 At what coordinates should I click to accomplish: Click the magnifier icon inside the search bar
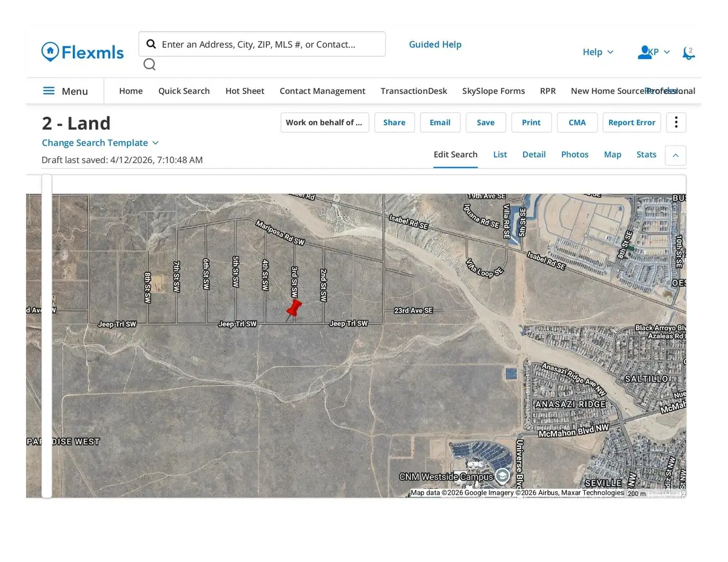(x=151, y=44)
